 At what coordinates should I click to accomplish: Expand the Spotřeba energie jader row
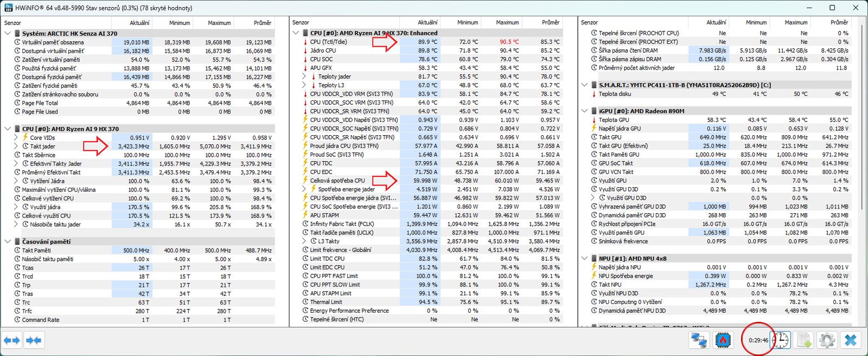304,189
